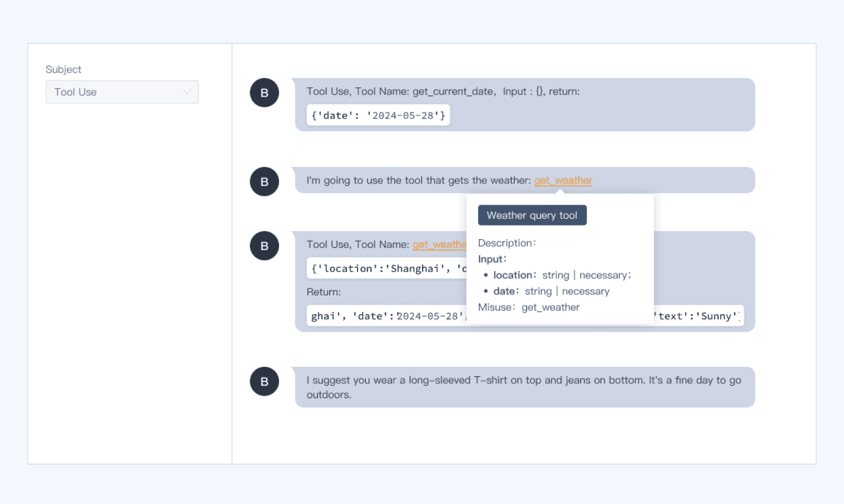The width and height of the screenshot is (844, 504).
Task: Click the "Description:" label in the popup
Action: [x=506, y=243]
